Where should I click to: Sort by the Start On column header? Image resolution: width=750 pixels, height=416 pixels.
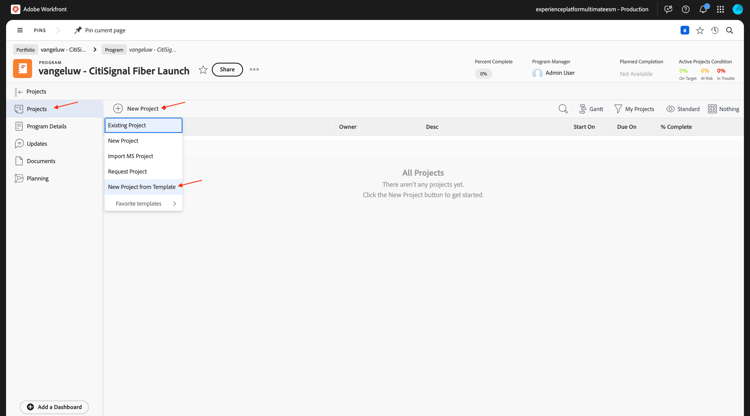pyautogui.click(x=584, y=127)
